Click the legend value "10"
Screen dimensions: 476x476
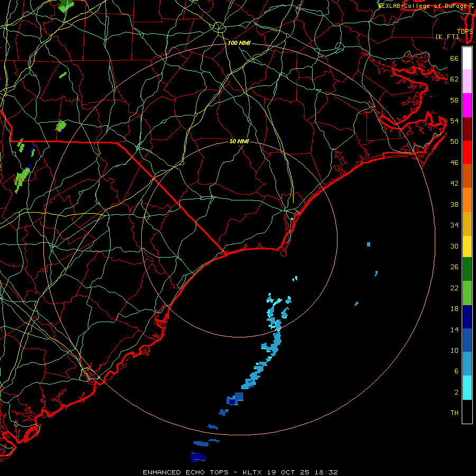[x=454, y=350]
